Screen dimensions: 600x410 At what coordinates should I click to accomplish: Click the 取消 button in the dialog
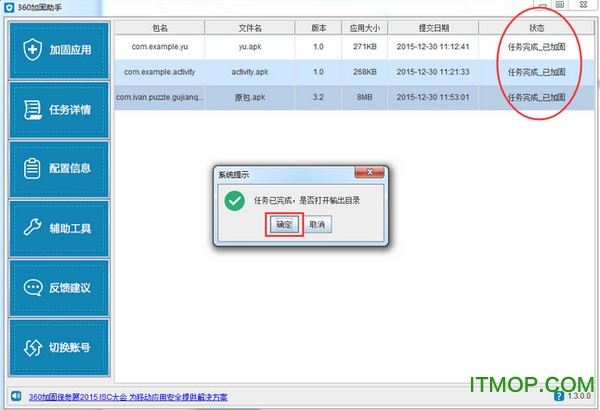coord(317,224)
